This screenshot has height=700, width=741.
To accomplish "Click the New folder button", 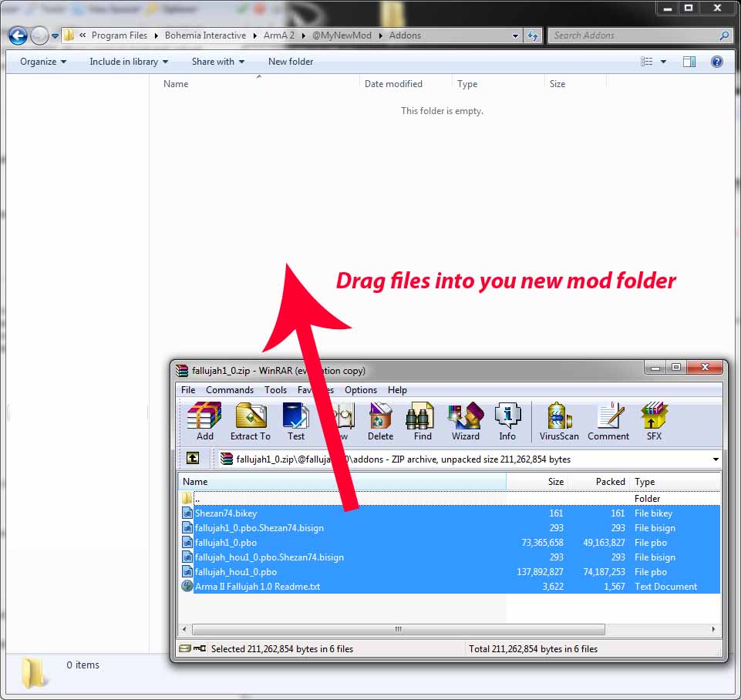I will click(290, 62).
